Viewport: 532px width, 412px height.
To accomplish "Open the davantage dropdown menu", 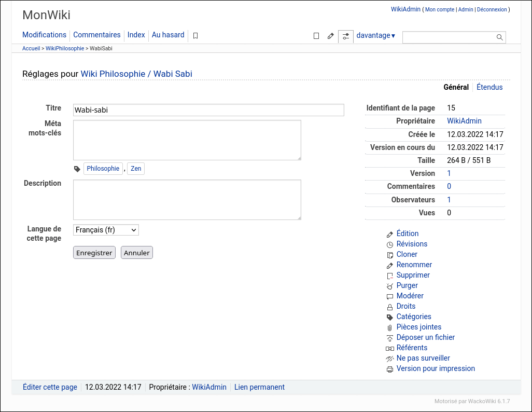I will pyautogui.click(x=376, y=35).
